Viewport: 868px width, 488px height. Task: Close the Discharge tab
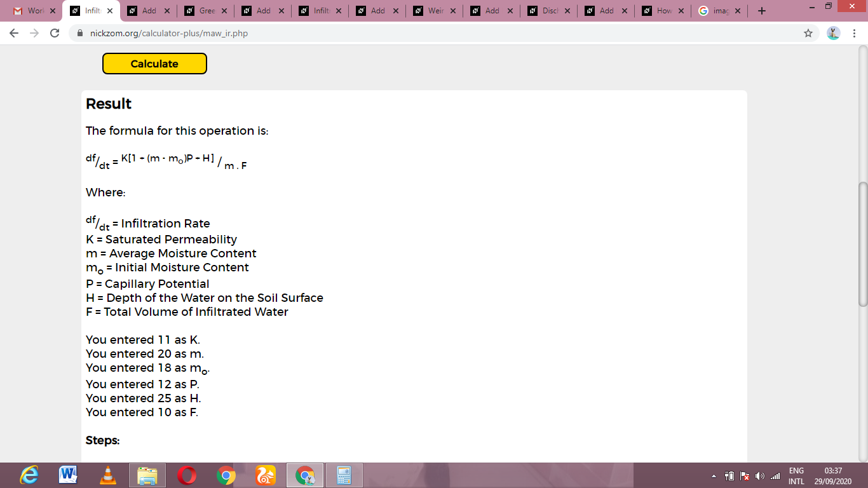click(566, 11)
